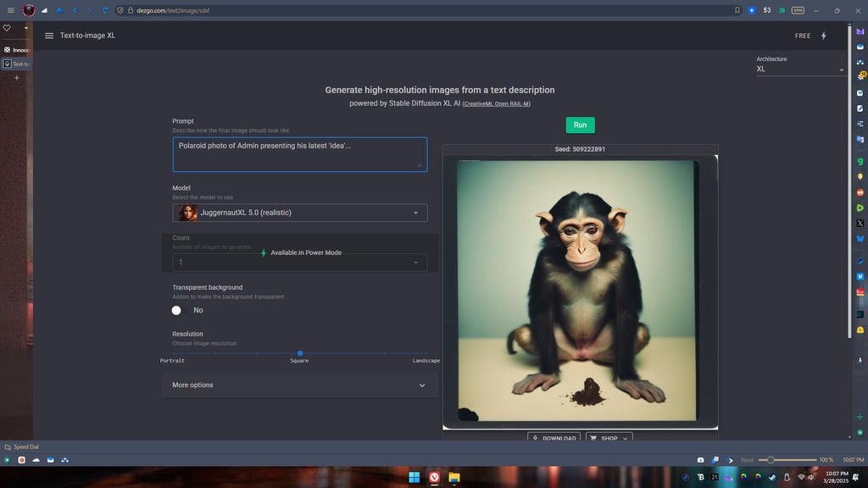Open the Model dropdown showing JuggernautXL 5.0

click(300, 213)
